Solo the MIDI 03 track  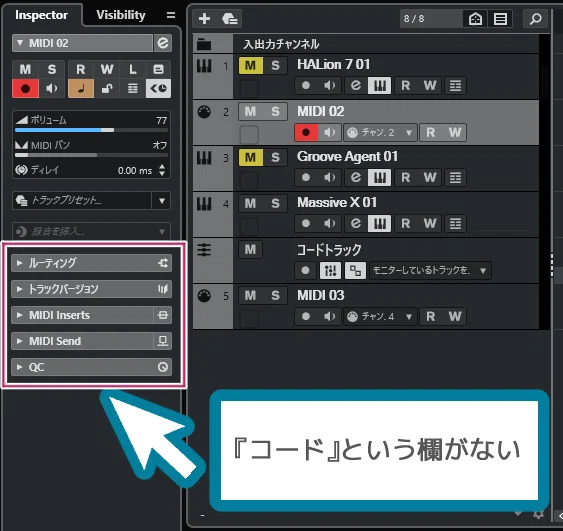[275, 295]
